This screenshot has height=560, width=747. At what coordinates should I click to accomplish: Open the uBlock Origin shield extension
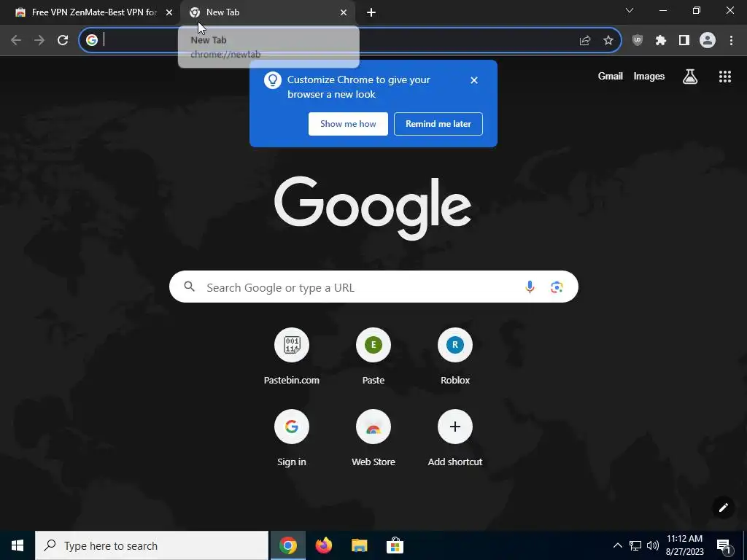coord(638,41)
